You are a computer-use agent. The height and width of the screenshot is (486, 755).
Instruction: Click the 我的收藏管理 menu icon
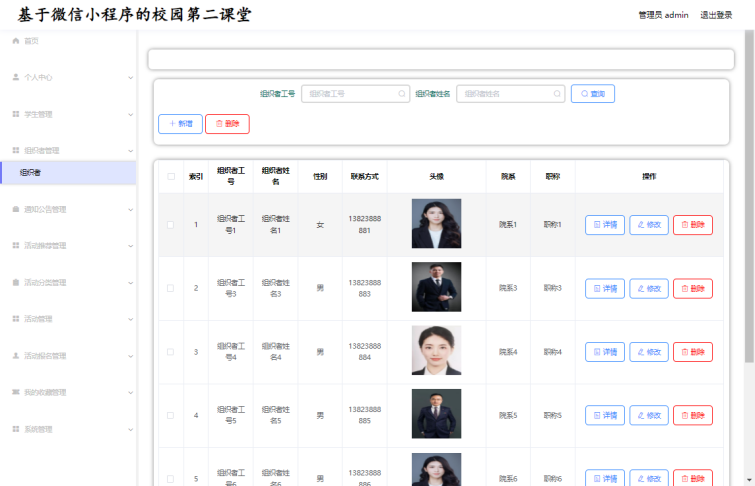click(15, 392)
